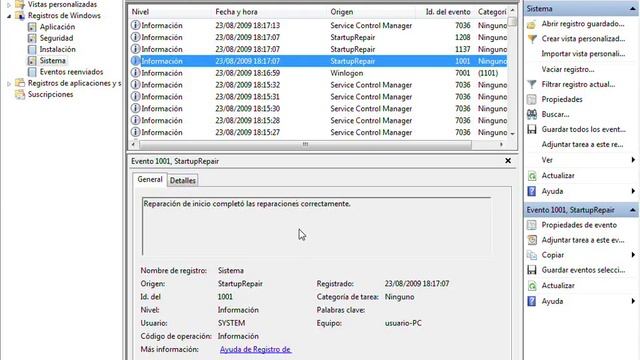Screen dimensions: 640x360
Task: Expand the Vistas personalizadas tree node
Action: [x=9, y=5]
